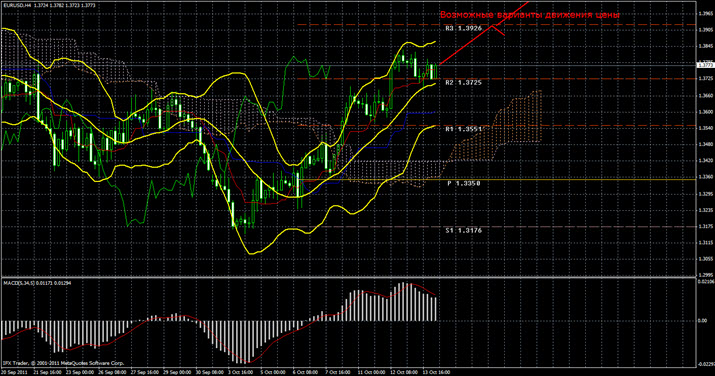Click the 1.3965 price scale value
Image resolution: width=715 pixels, height=376 pixels.
click(x=705, y=14)
